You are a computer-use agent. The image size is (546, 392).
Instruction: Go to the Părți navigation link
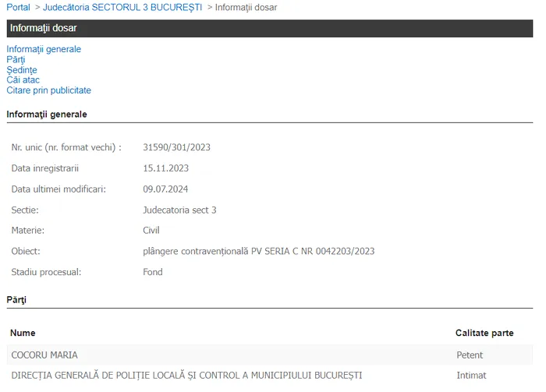pyautogui.click(x=16, y=59)
